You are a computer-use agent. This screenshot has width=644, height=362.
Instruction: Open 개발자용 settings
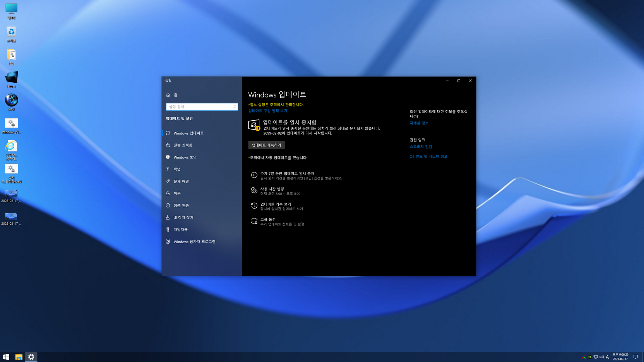(x=202, y=230)
